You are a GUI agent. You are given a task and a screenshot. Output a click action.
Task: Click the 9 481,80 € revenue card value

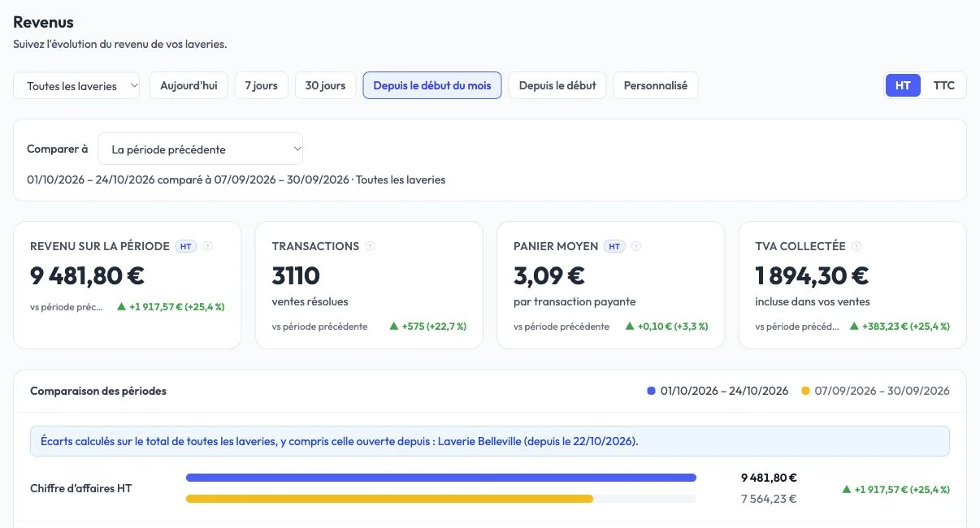(88, 275)
